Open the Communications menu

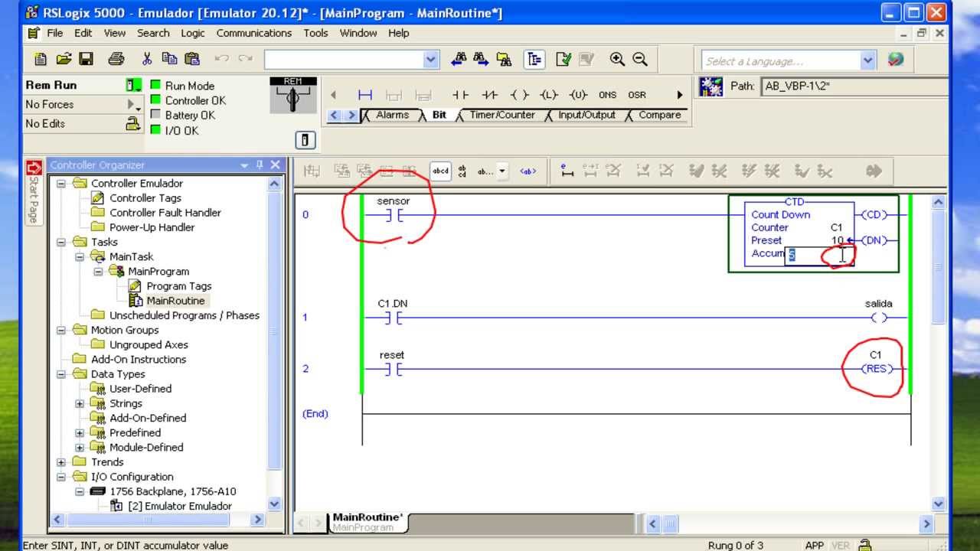pos(254,33)
